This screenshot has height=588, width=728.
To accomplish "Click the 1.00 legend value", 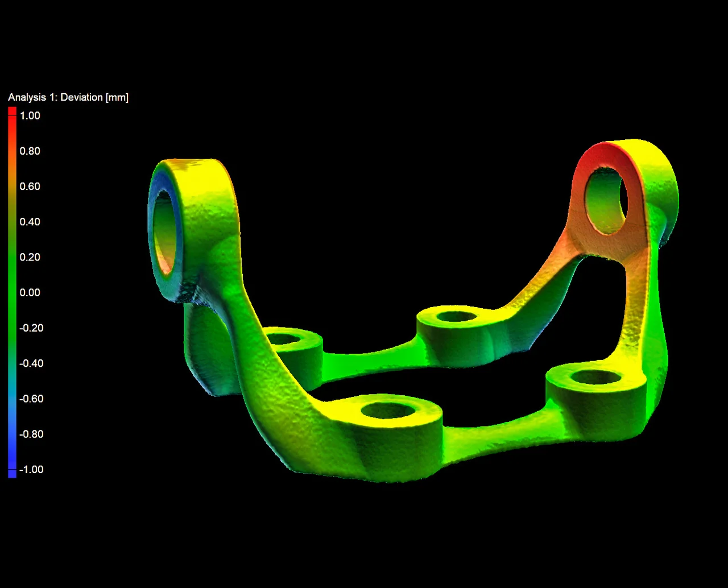I will 30,115.
